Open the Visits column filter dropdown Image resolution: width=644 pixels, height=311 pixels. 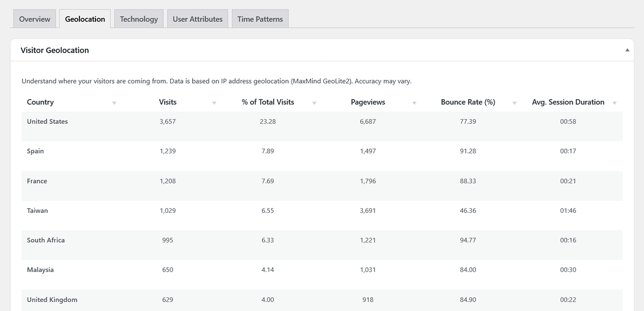click(x=214, y=102)
